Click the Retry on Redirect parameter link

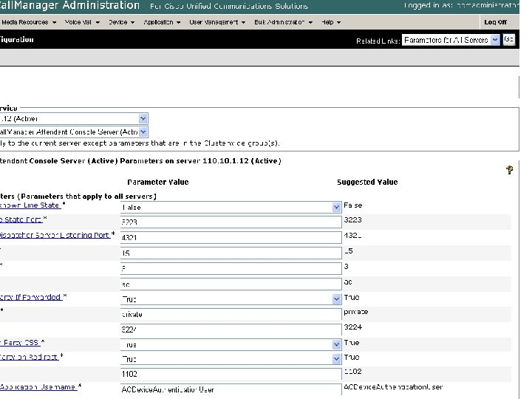click(x=29, y=357)
